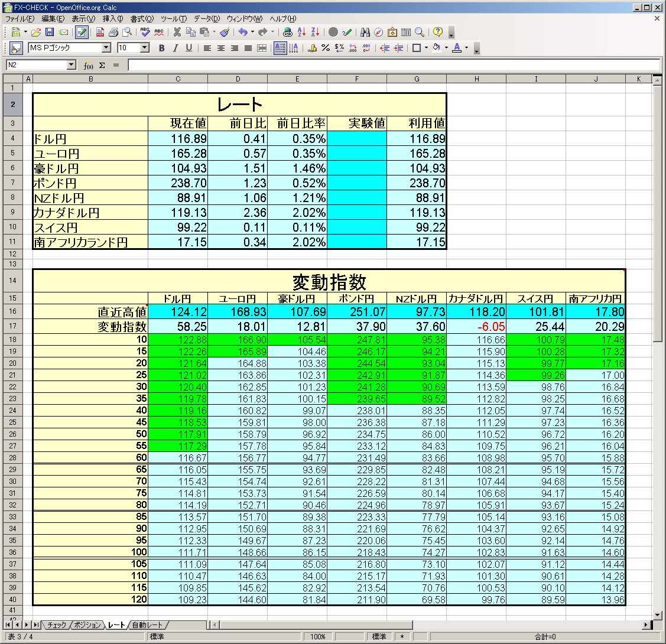Screen dimensions: 666x644
Task: Toggle italic formatting
Action: tap(175, 48)
